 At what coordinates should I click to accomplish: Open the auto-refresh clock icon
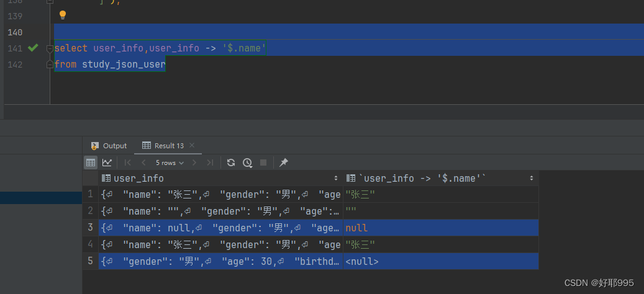(x=247, y=163)
